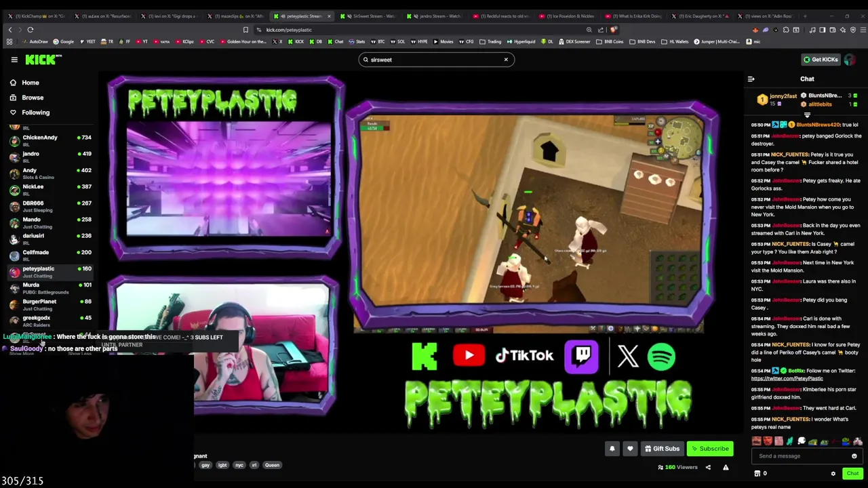
Task: Open the AutoDraw bookmark
Action: (34, 42)
